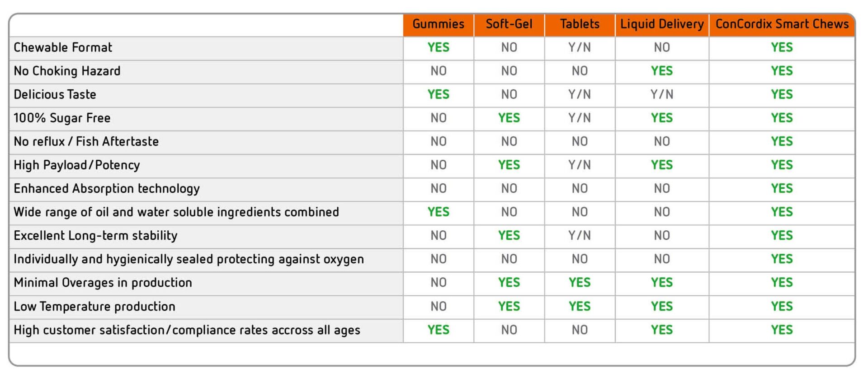
Task: Click Low Temperature production row label
Action: point(94,307)
